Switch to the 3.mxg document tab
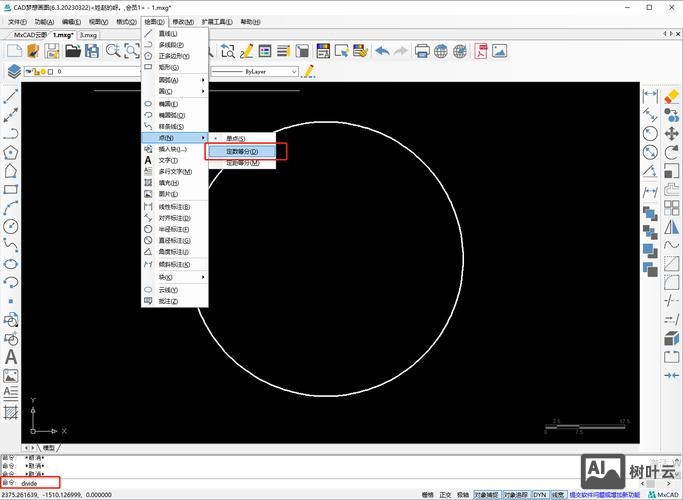This screenshot has width=683, height=500. pos(89,34)
